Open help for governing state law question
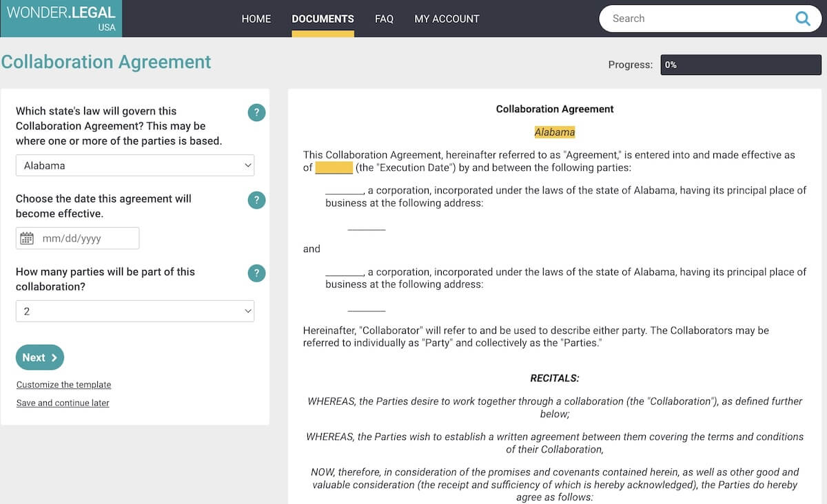Viewport: 827px width, 504px height. 256,112
